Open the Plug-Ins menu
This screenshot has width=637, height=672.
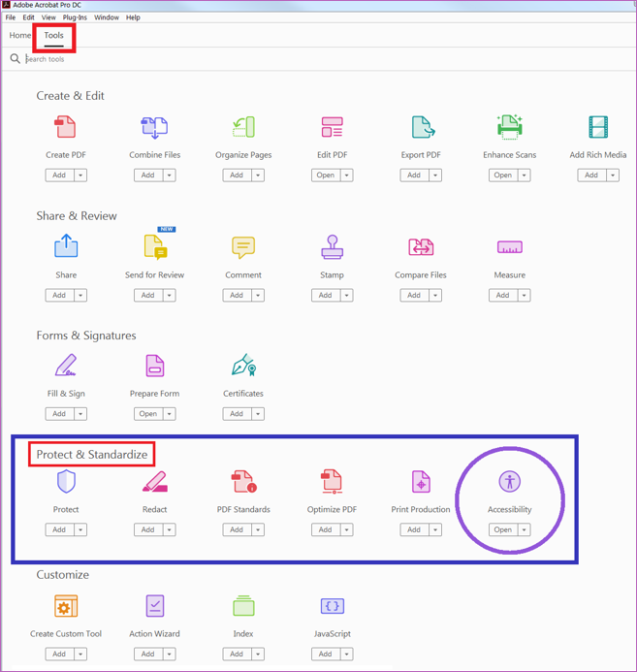pyautogui.click(x=75, y=17)
